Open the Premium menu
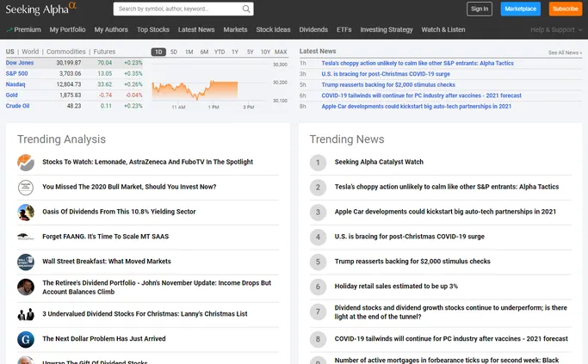This screenshot has height=364, width=588. tap(23, 29)
